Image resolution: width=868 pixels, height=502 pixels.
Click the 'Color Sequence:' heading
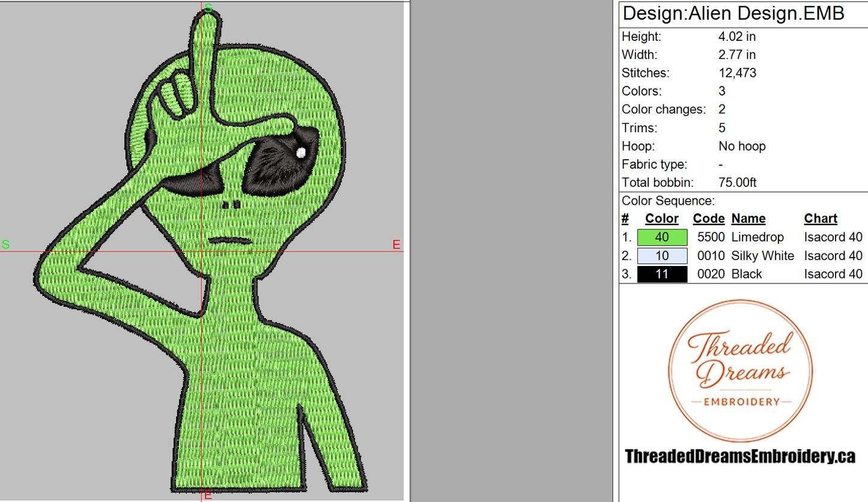coord(668,201)
